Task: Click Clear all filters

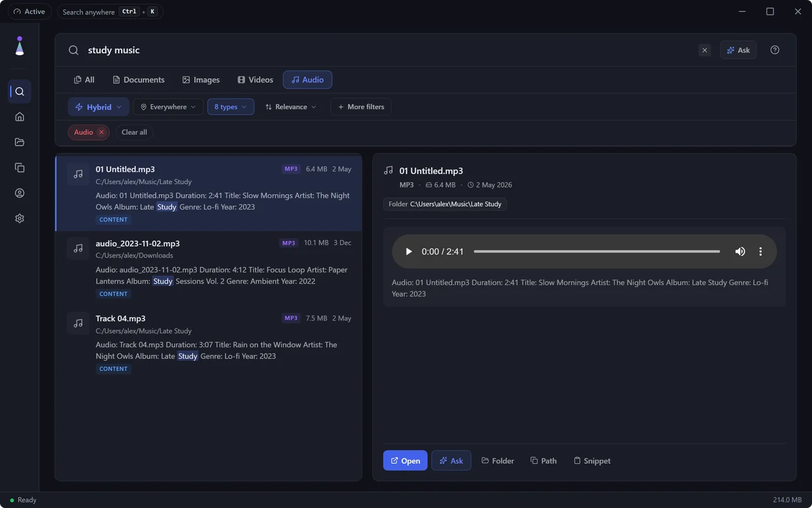Action: pyautogui.click(x=134, y=132)
